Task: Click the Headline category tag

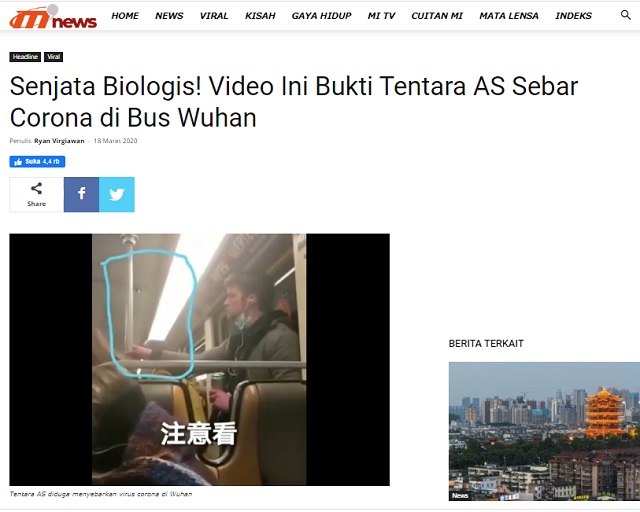Action: (x=25, y=57)
